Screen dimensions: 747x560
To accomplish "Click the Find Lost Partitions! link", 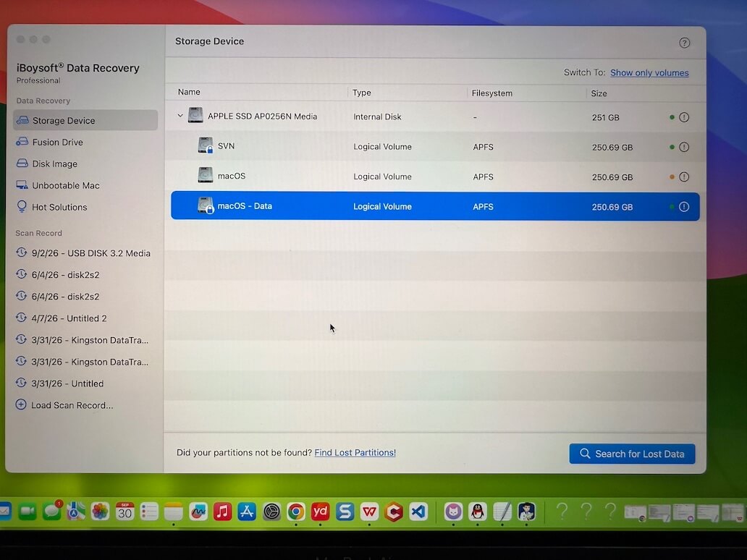I will coord(355,452).
